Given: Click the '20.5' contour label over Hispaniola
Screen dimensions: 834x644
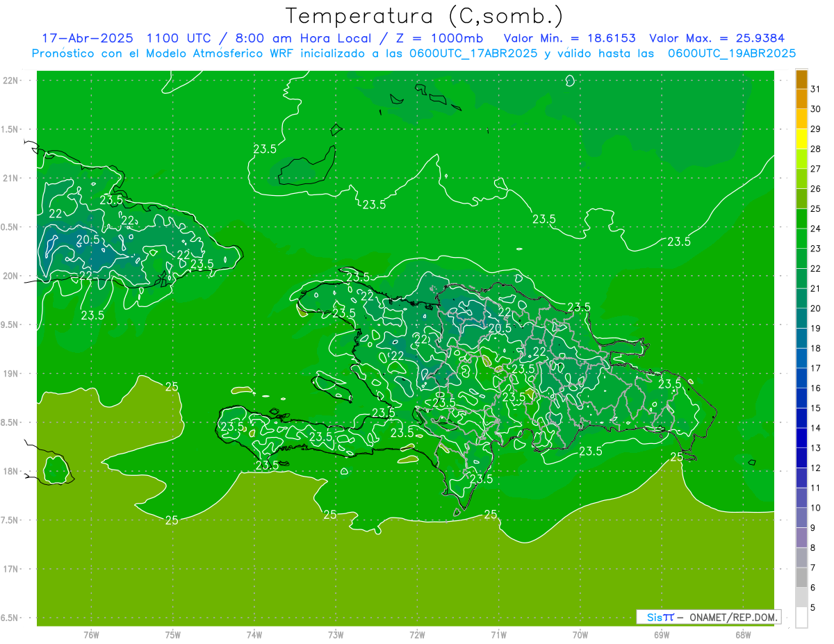Looking at the screenshot, I should tap(499, 329).
